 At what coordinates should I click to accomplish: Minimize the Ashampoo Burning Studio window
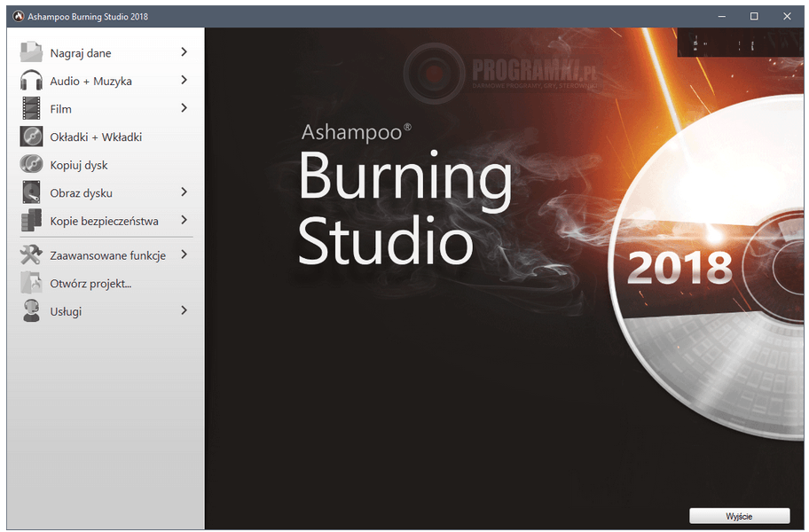722,17
